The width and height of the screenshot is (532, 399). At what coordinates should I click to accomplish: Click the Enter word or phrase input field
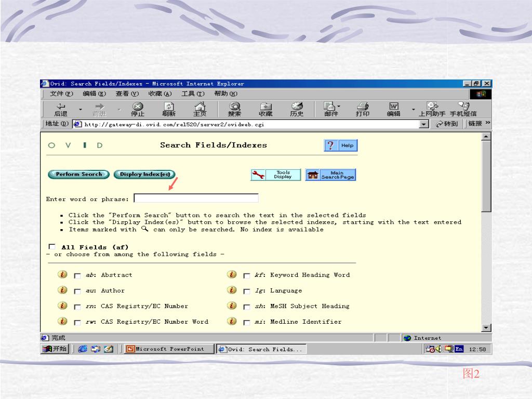(x=196, y=198)
